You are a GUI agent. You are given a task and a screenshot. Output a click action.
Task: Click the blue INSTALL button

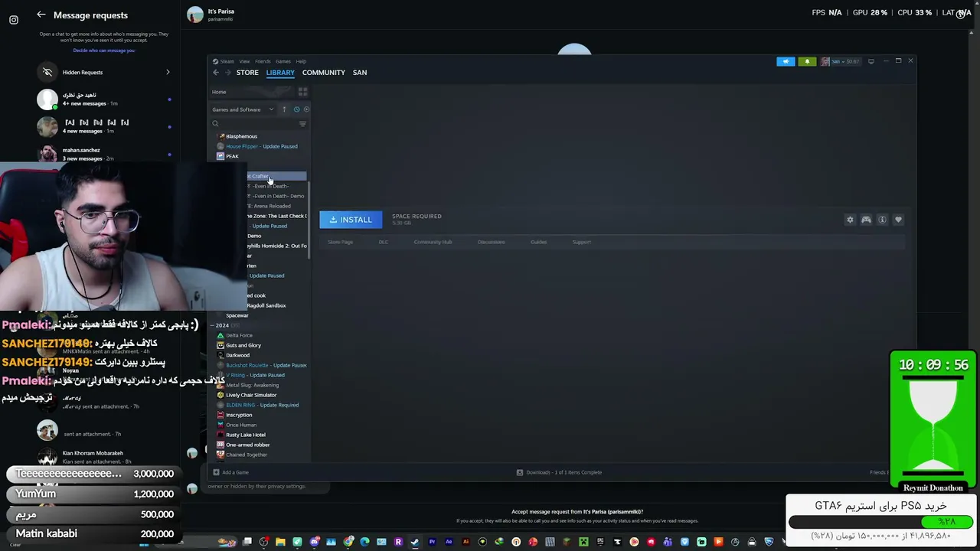tap(351, 220)
